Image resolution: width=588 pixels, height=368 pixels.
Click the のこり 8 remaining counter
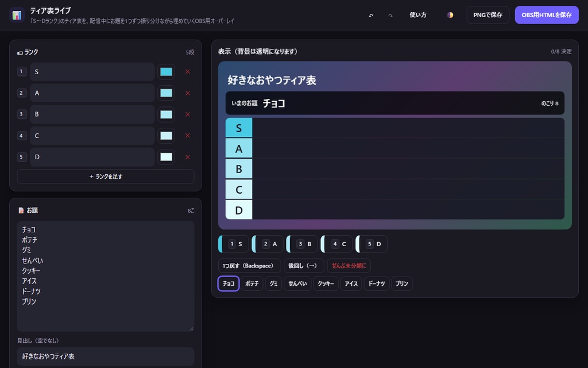tap(550, 103)
